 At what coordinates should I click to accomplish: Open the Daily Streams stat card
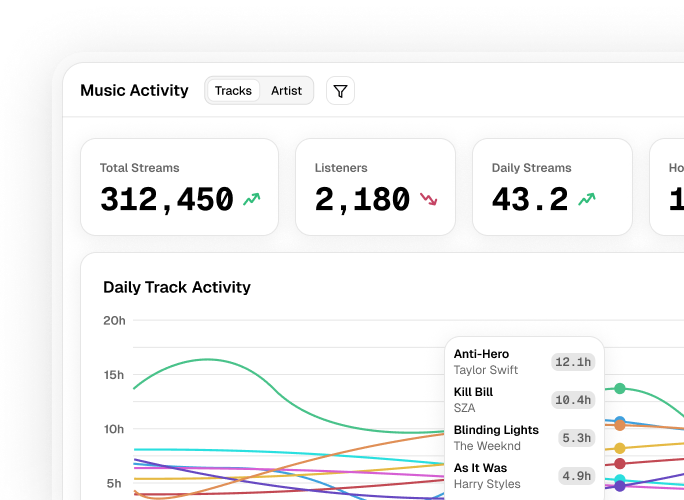click(x=552, y=187)
